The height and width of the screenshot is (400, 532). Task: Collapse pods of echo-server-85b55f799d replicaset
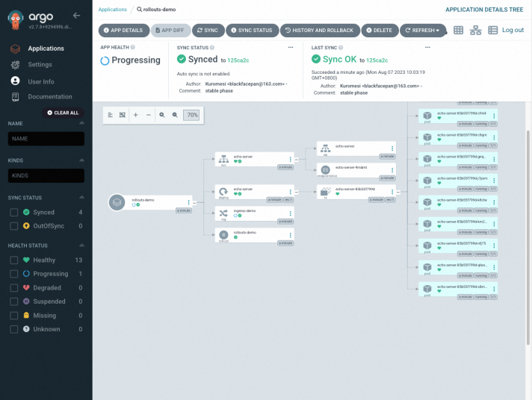pyautogui.click(x=398, y=193)
